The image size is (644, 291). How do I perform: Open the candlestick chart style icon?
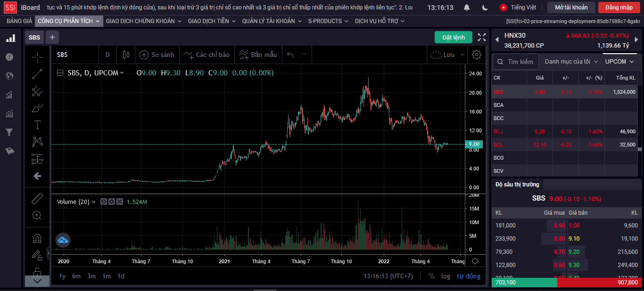coord(126,55)
